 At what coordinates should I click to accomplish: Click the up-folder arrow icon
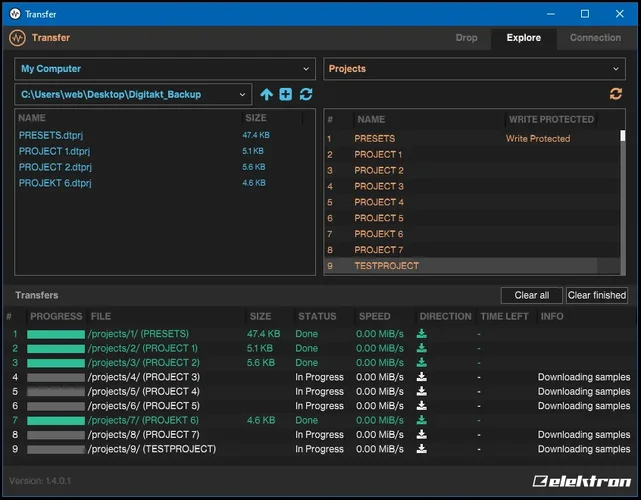[x=266, y=94]
